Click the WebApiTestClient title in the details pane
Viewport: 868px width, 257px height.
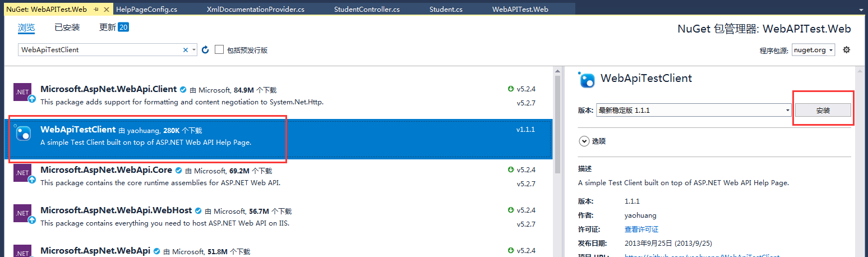click(646, 79)
